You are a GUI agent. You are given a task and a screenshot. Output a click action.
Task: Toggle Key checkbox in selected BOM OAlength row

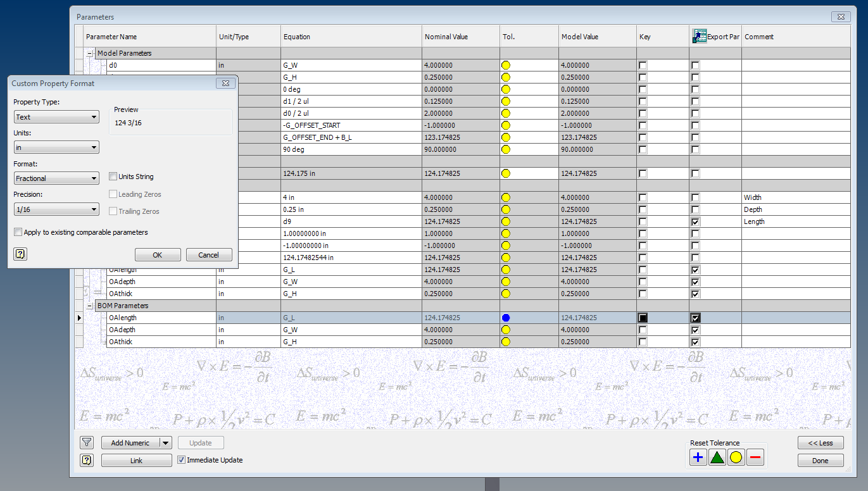pos(643,318)
